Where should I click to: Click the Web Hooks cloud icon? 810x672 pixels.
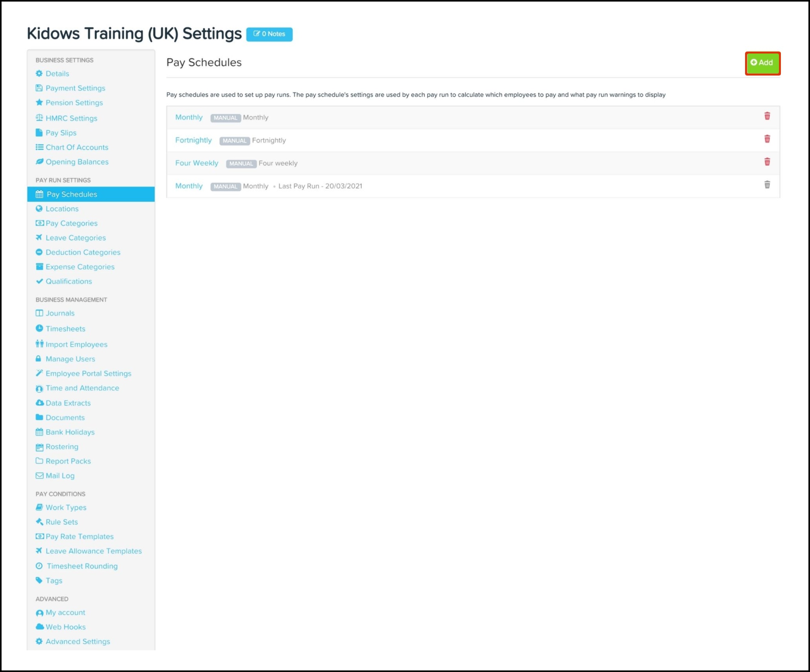(39, 627)
